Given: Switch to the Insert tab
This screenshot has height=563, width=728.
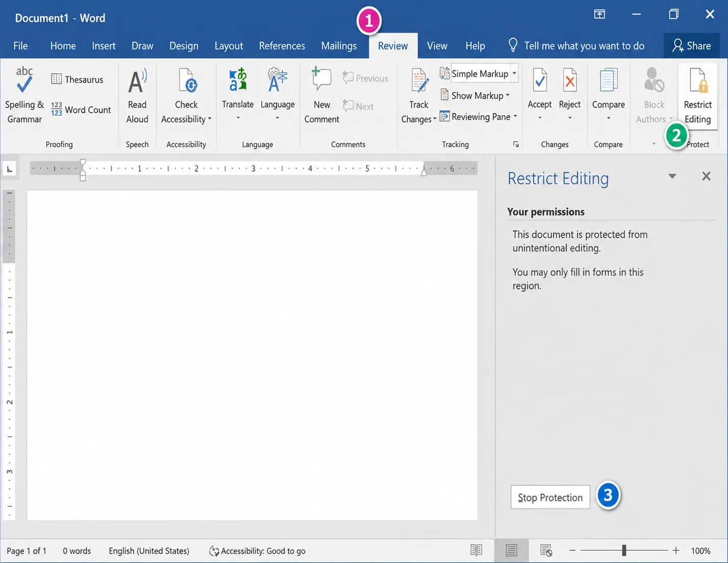Looking at the screenshot, I should [104, 45].
